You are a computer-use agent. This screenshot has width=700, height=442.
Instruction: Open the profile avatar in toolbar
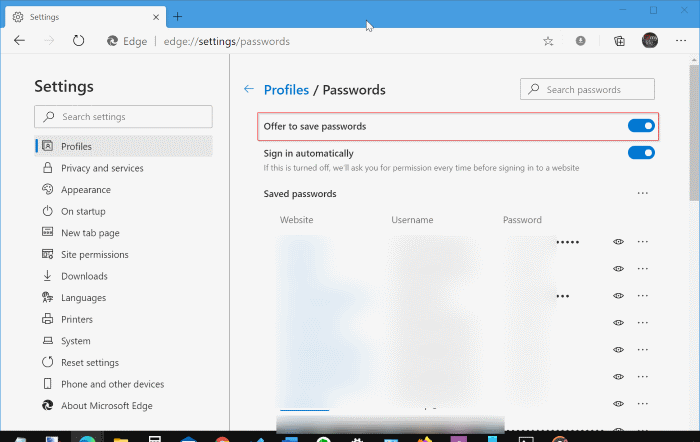650,41
